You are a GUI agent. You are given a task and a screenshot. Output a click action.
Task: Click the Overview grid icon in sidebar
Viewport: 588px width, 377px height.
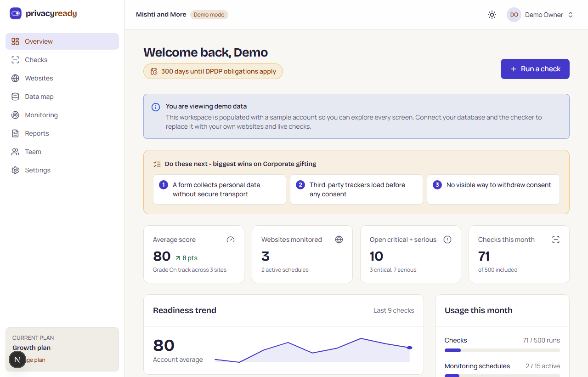(15, 41)
